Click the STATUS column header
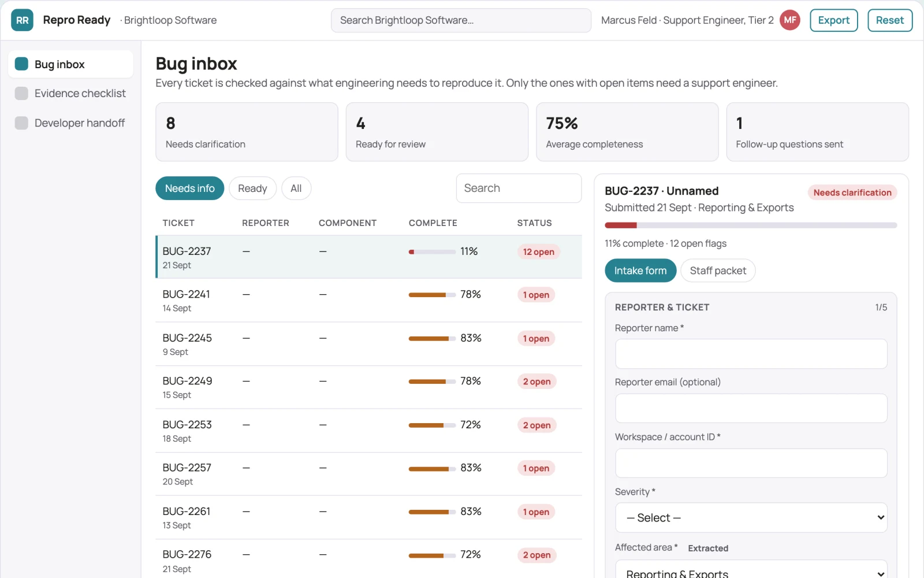The height and width of the screenshot is (578, 924). 534,223
